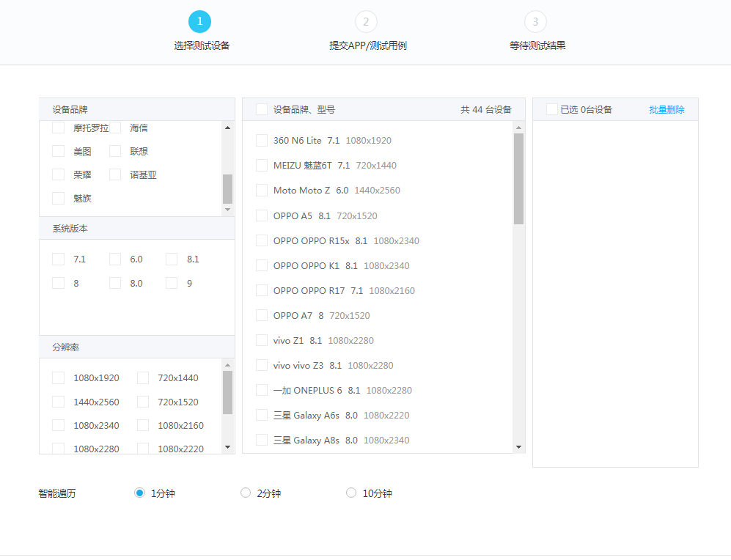Choose the 2分钟 traversal option
Screen dimensions: 731x560
click(245, 493)
